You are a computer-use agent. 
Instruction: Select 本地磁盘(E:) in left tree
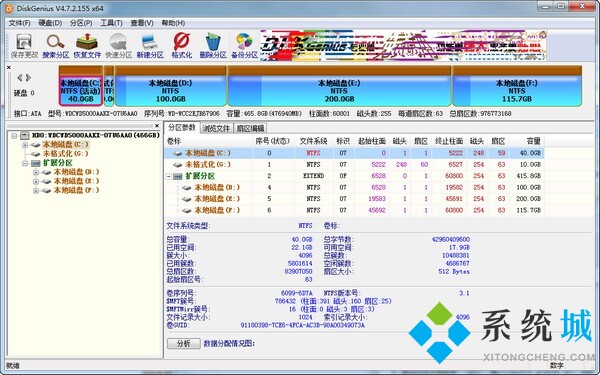[x=76, y=181]
